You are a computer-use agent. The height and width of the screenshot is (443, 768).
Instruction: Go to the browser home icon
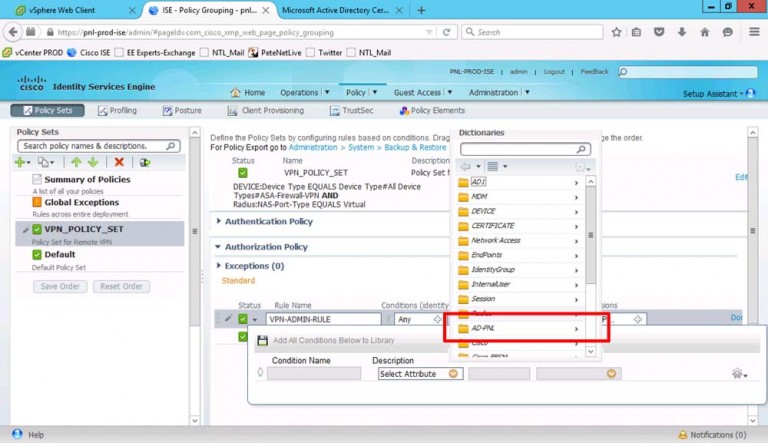tap(705, 32)
